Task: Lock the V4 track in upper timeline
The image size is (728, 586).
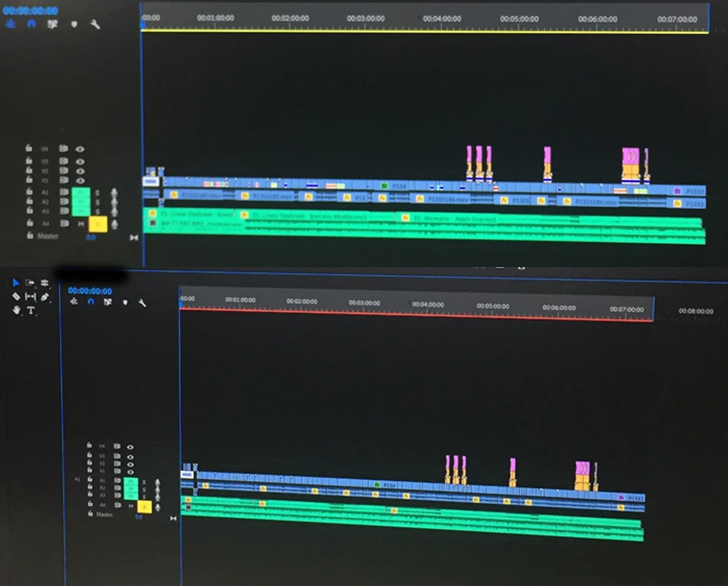Action: click(x=29, y=148)
